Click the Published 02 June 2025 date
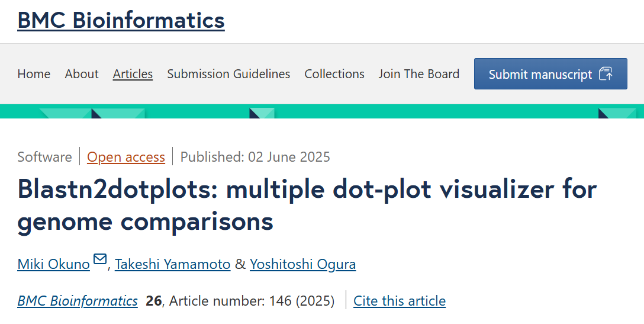Viewport: 644px width, 324px height. pos(255,157)
